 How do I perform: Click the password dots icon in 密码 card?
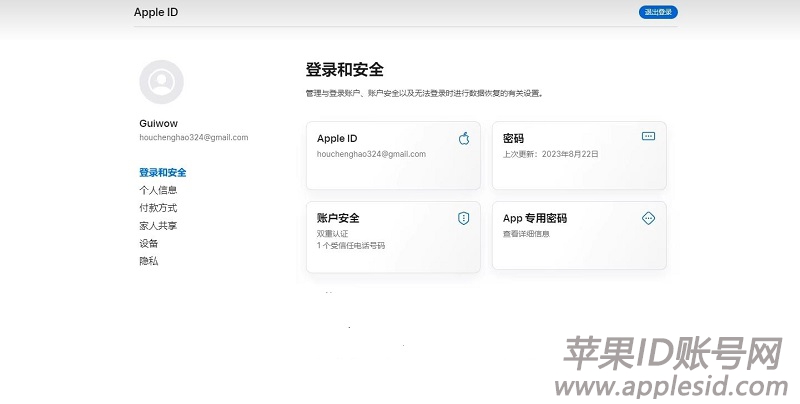pos(648,136)
